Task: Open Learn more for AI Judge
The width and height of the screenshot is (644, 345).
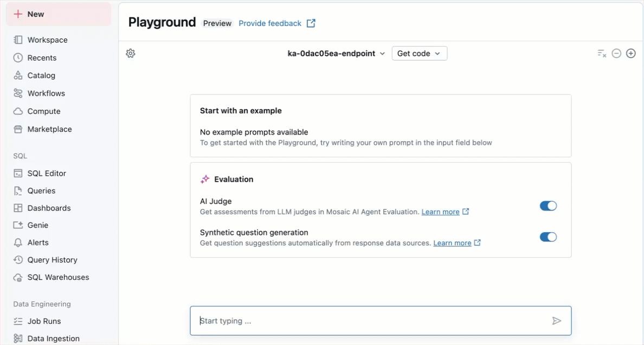Action: point(441,212)
